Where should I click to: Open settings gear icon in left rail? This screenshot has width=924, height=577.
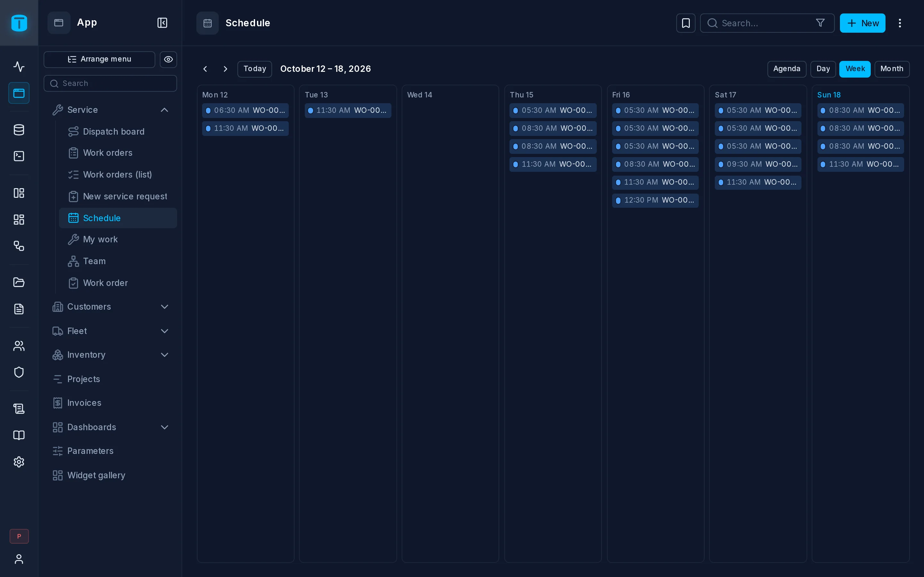click(x=19, y=462)
